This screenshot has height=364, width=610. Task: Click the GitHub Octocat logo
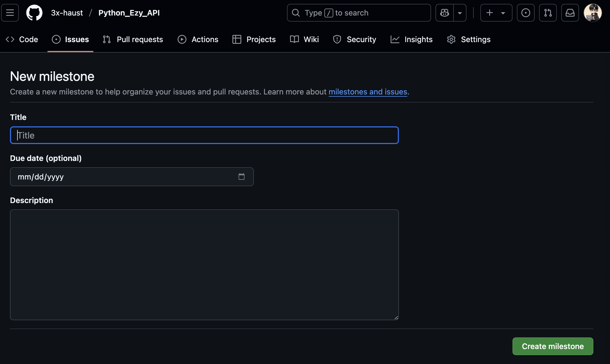(x=34, y=13)
